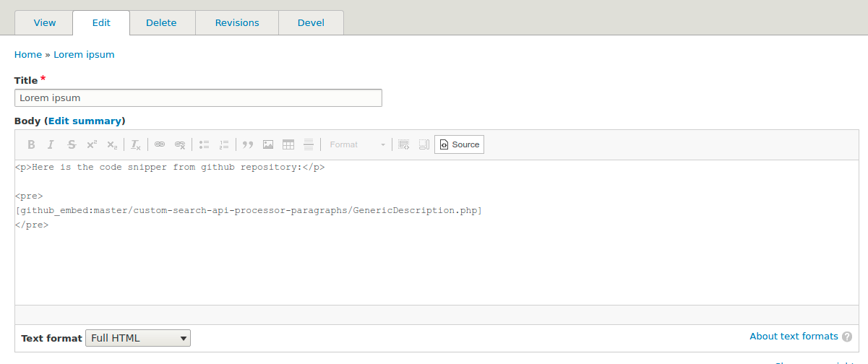Screen dimensions: 868x364
Task: Click the Show Blocks icon
Action: pos(404,144)
